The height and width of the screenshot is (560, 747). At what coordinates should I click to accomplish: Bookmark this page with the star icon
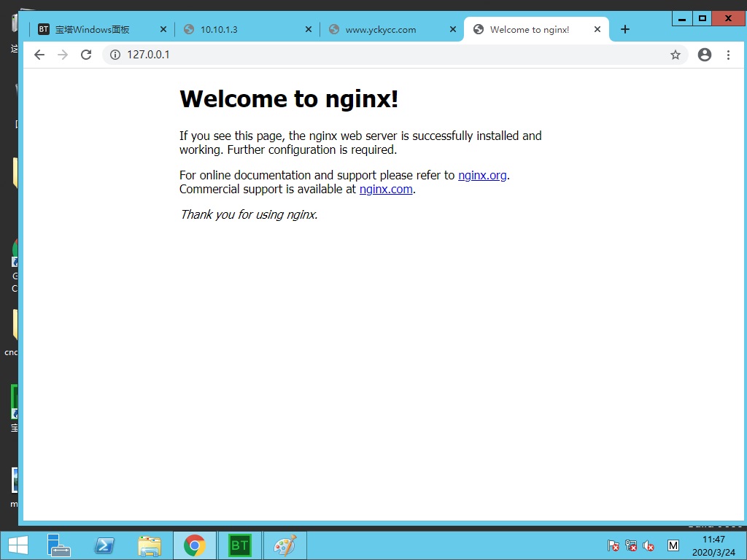tap(675, 55)
